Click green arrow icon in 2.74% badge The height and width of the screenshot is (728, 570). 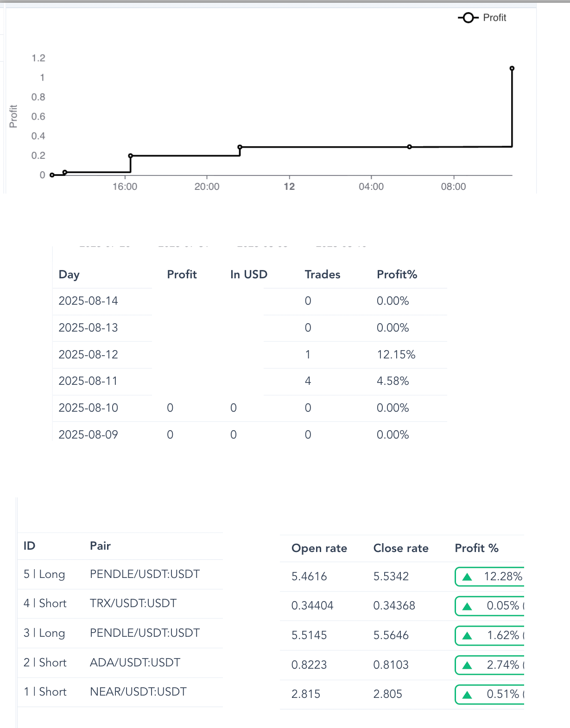coord(467,665)
